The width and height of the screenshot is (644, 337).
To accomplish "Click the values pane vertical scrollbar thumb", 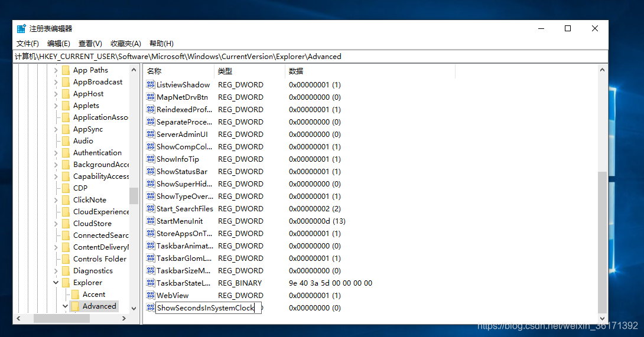I will [602, 242].
